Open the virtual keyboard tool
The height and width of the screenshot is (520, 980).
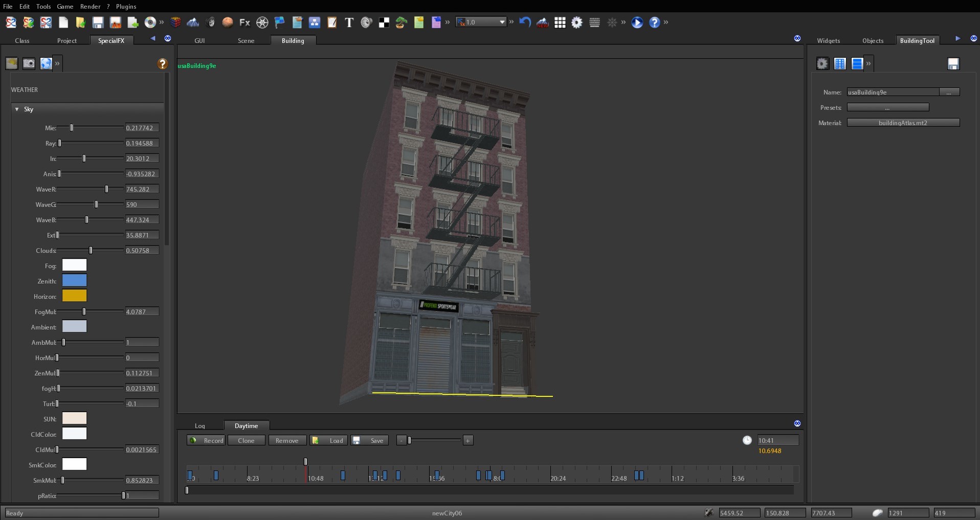point(594,22)
